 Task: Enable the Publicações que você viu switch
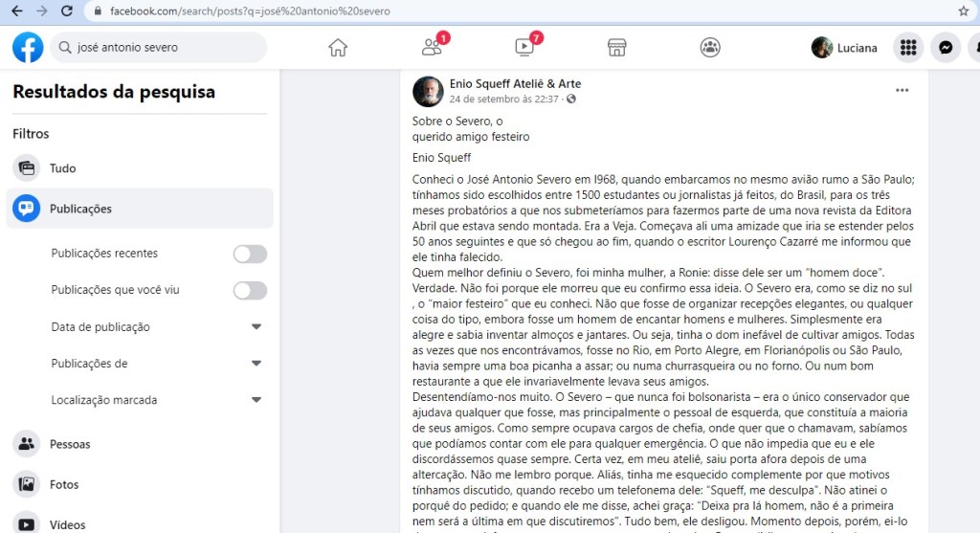pyautogui.click(x=250, y=290)
